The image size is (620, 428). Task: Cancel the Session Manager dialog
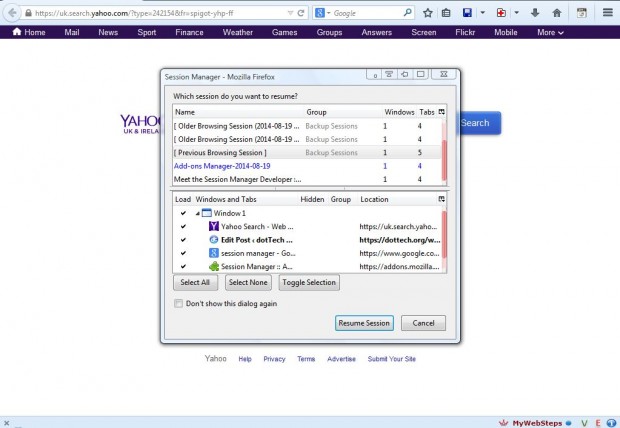[423, 323]
